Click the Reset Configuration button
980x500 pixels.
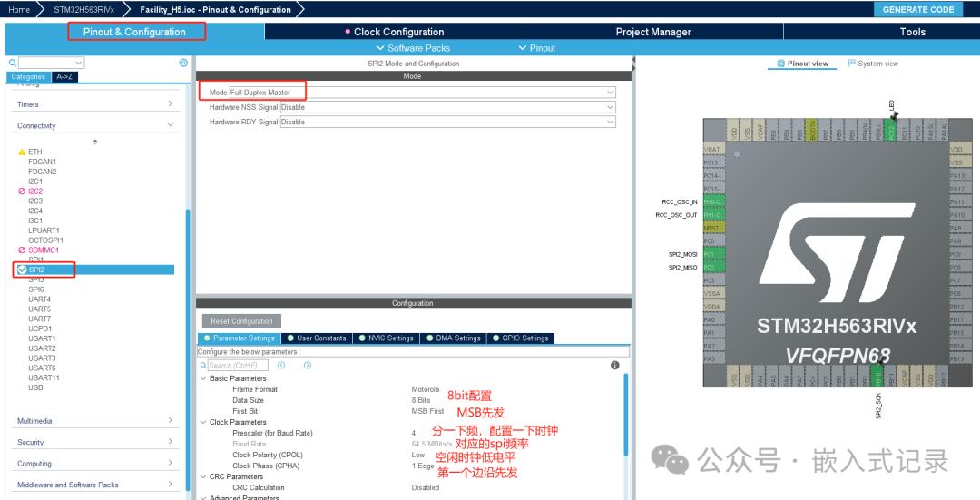coord(242,321)
